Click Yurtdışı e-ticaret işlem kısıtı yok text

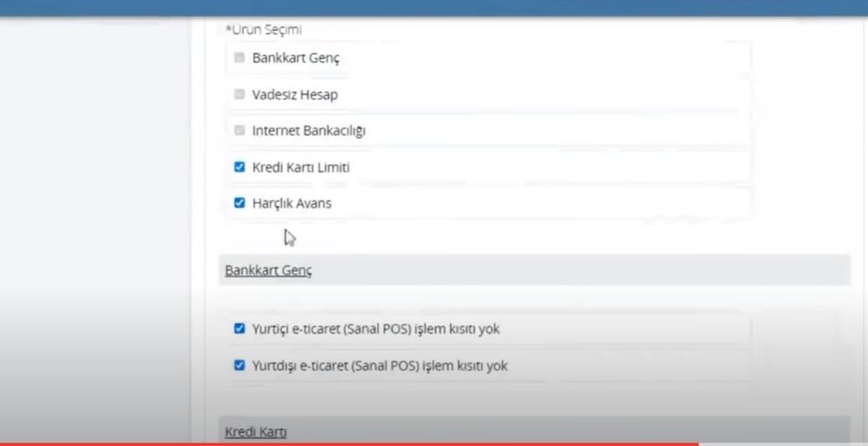pyautogui.click(x=380, y=366)
